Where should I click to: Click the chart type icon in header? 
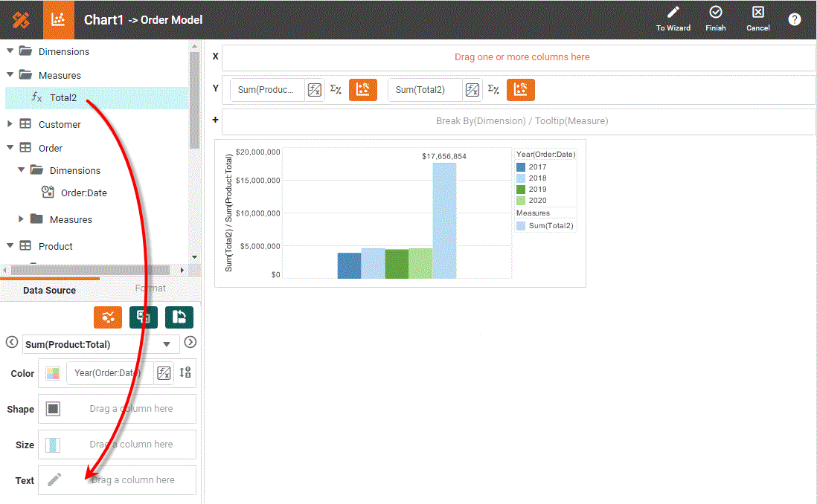coord(58,20)
